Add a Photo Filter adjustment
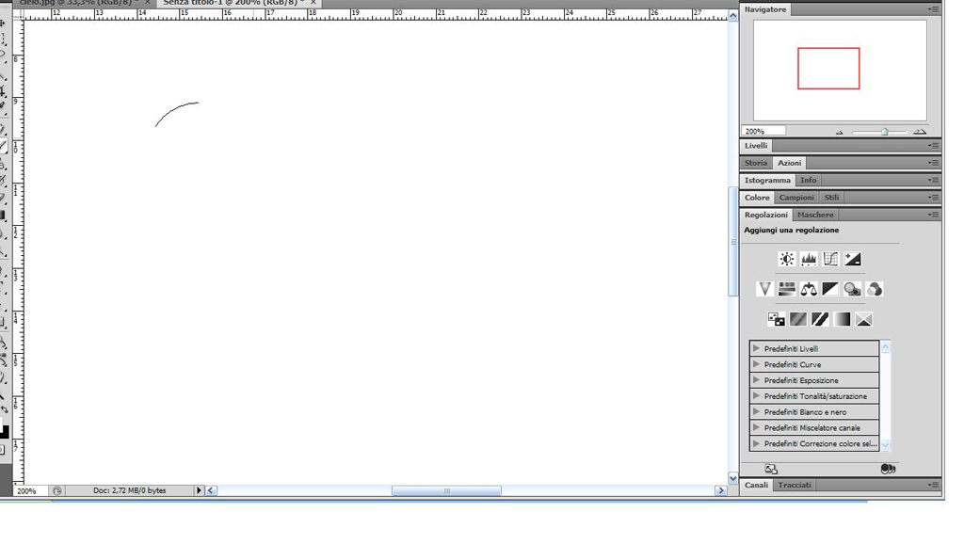964x560 pixels. [852, 289]
